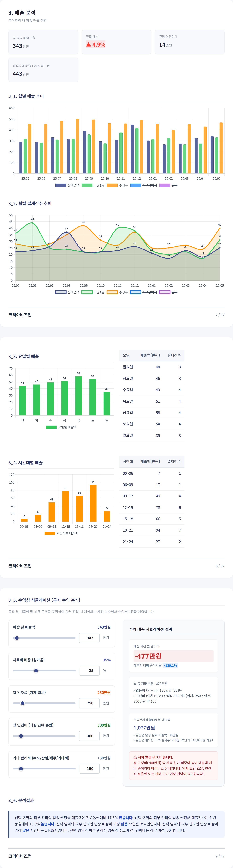Image resolution: width=233 pixels, height=868 pixels.
Task: Adjust the 월 임차료 (가게 월세) slider
Action: (x=44, y=703)
